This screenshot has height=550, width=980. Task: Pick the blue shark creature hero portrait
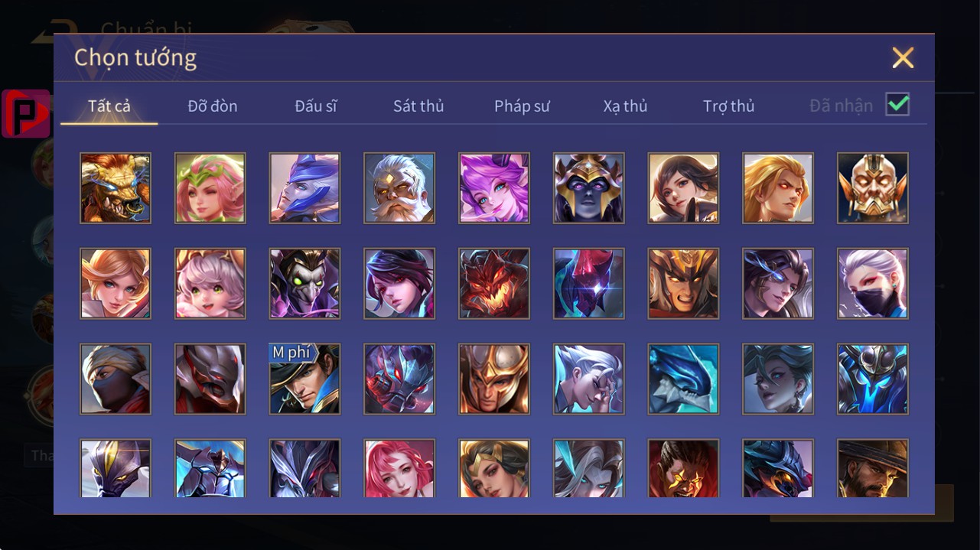683,379
